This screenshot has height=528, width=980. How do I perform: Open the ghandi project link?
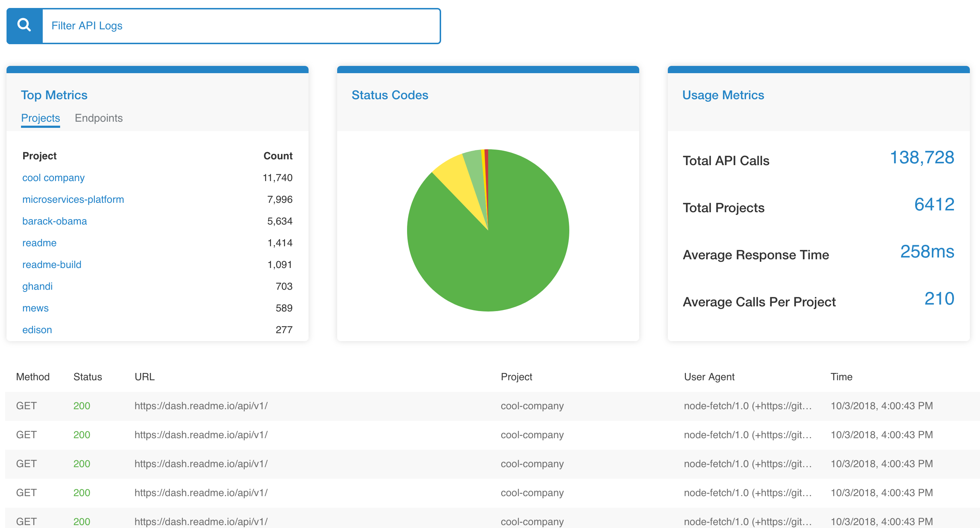point(37,286)
